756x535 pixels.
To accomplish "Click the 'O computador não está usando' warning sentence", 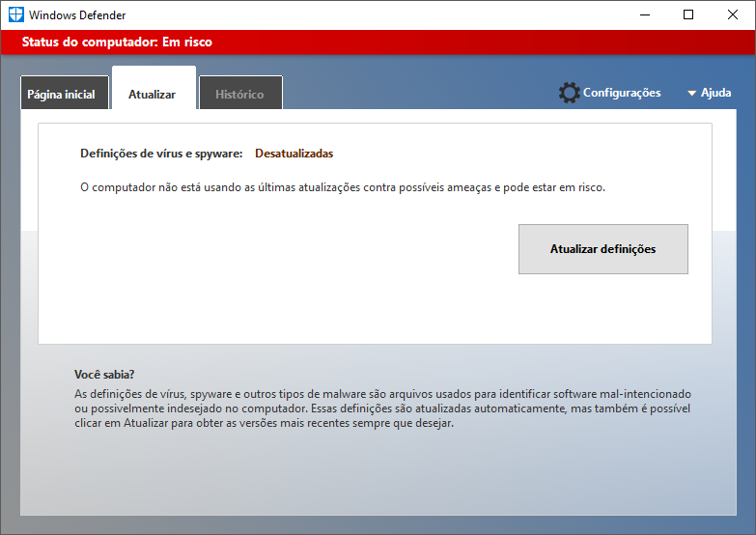I will [343, 187].
